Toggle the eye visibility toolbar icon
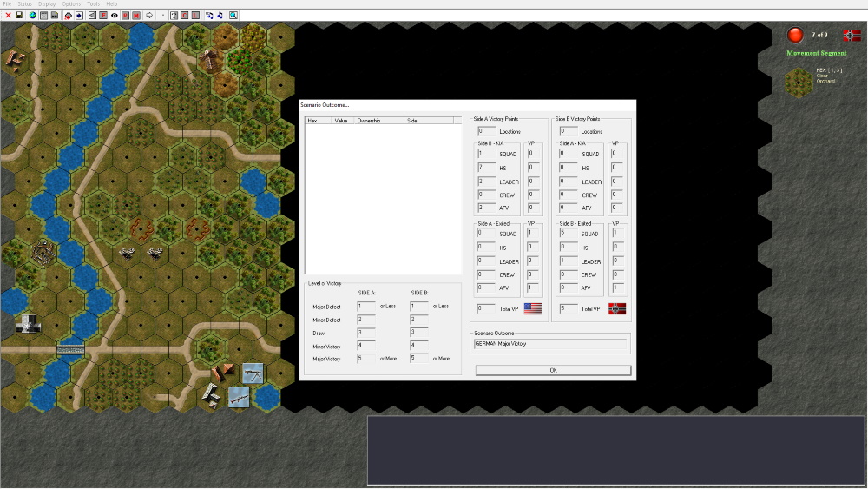This screenshot has height=489, width=868. coord(115,15)
